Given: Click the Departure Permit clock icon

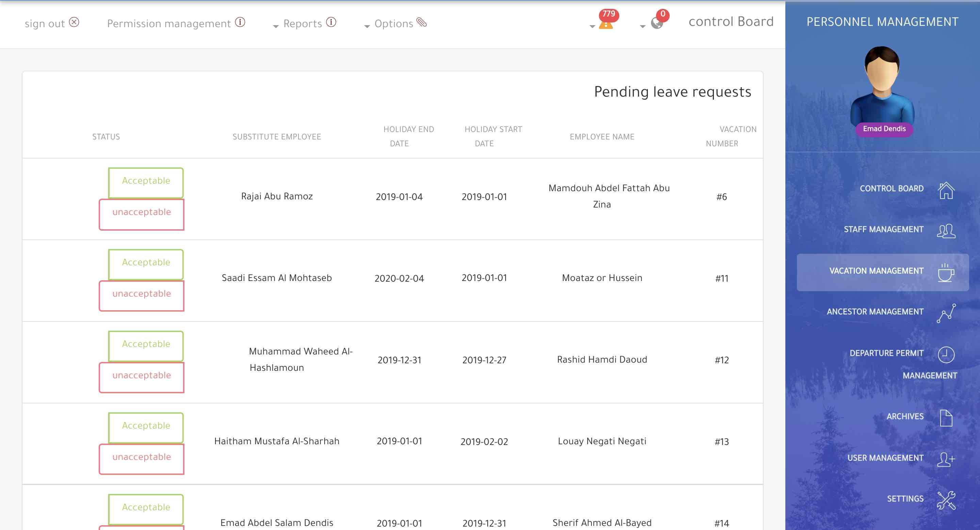Looking at the screenshot, I should (946, 355).
